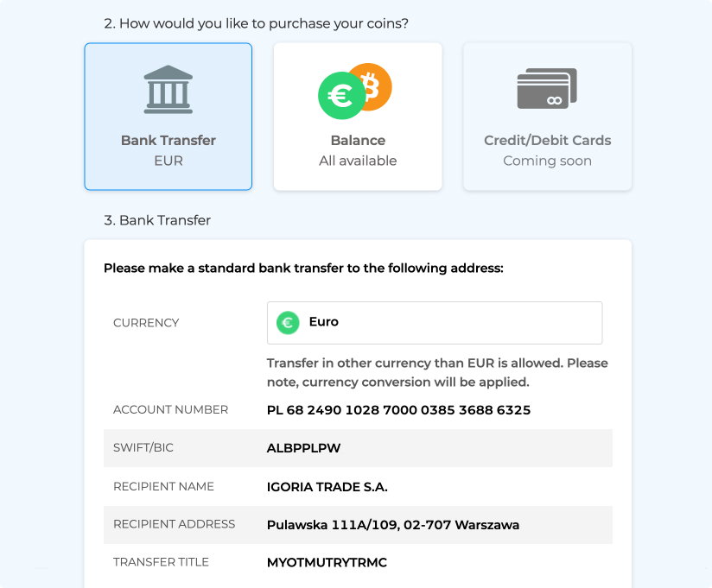712x588 pixels.
Task: Click the orange Bitcoin coin icon
Action: point(373,86)
